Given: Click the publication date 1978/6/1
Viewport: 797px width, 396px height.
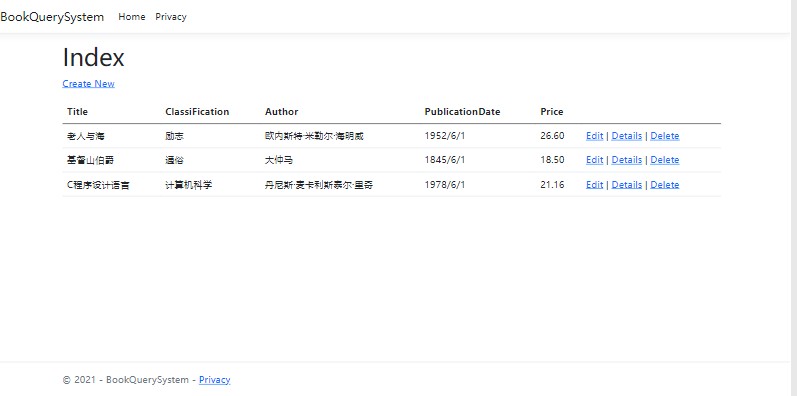Looking at the screenshot, I should tap(445, 185).
